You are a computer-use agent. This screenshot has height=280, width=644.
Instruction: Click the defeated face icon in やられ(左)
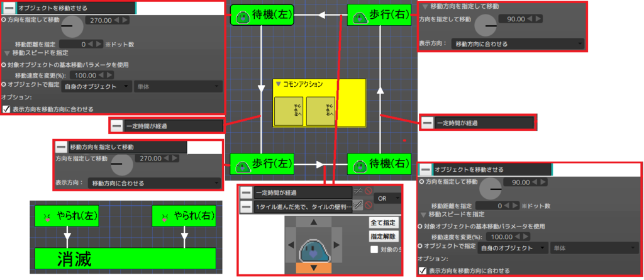point(47,217)
